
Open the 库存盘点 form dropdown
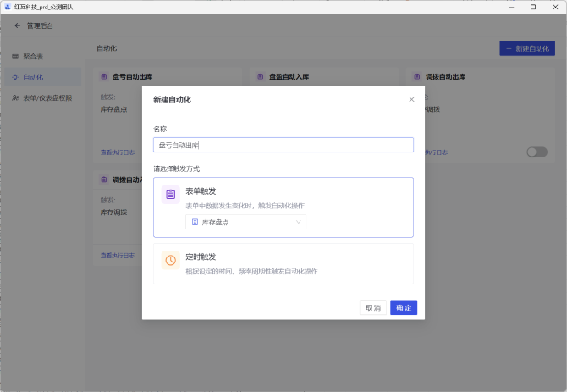[x=245, y=222]
